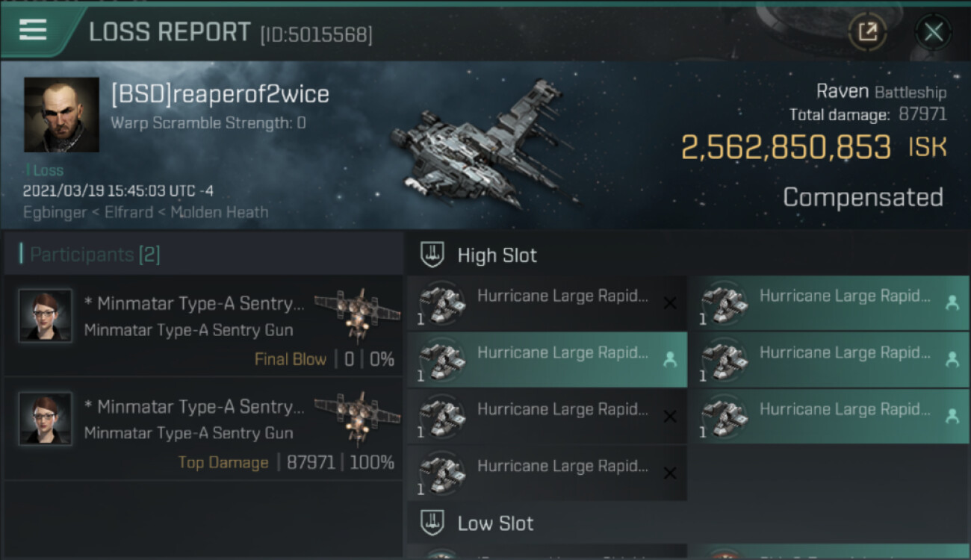Open the hamburger menu
This screenshot has width=971, height=560.
33,30
